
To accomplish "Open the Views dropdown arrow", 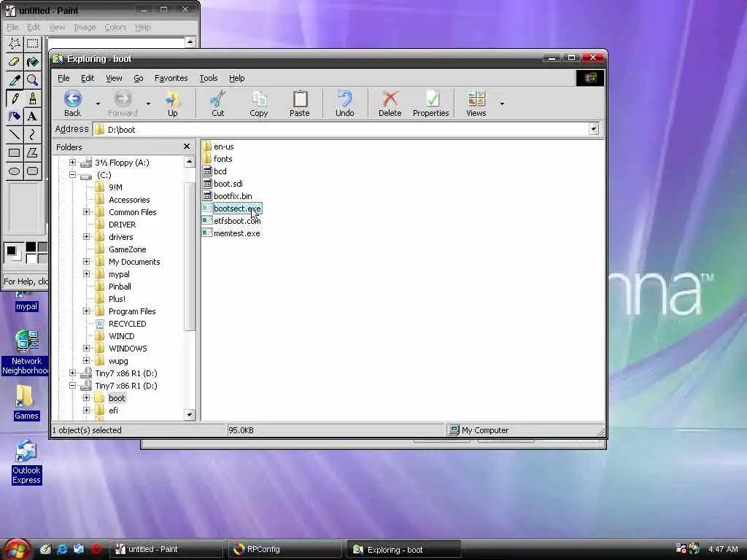I will click(x=502, y=104).
